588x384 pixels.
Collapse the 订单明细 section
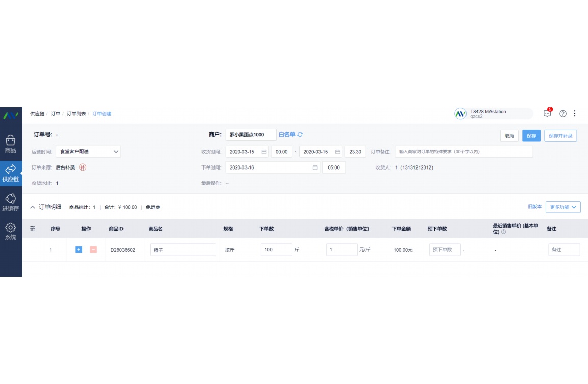(x=33, y=207)
